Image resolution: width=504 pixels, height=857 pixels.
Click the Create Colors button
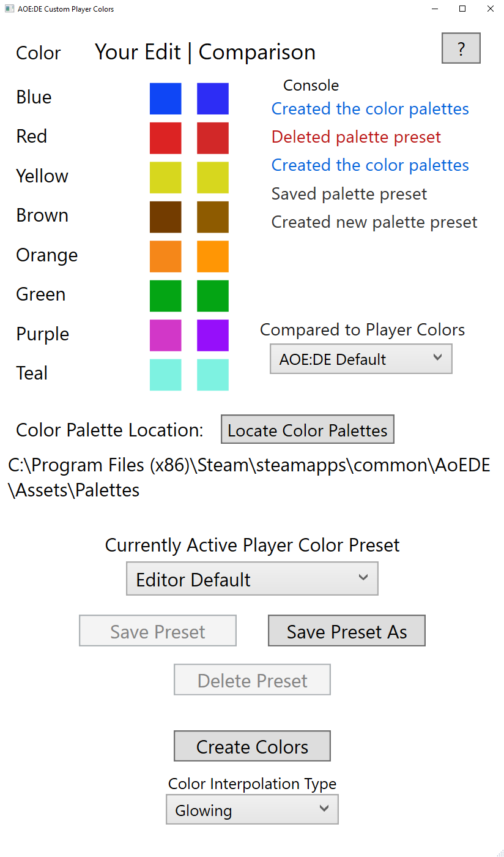252,746
